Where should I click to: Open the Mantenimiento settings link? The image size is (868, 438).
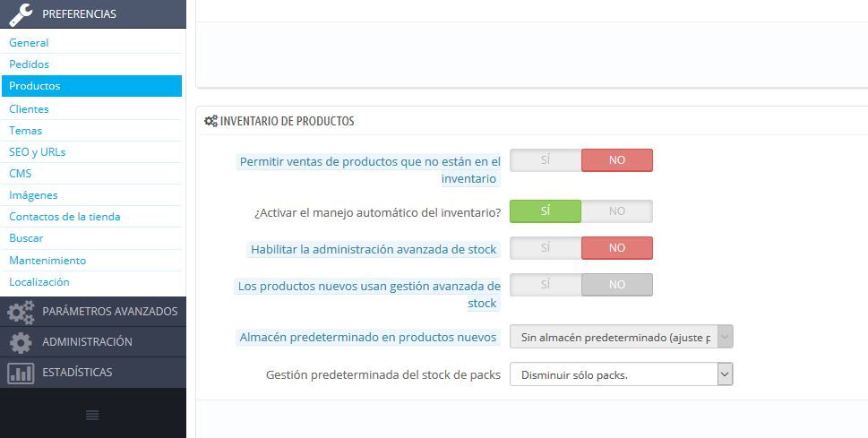tap(47, 261)
